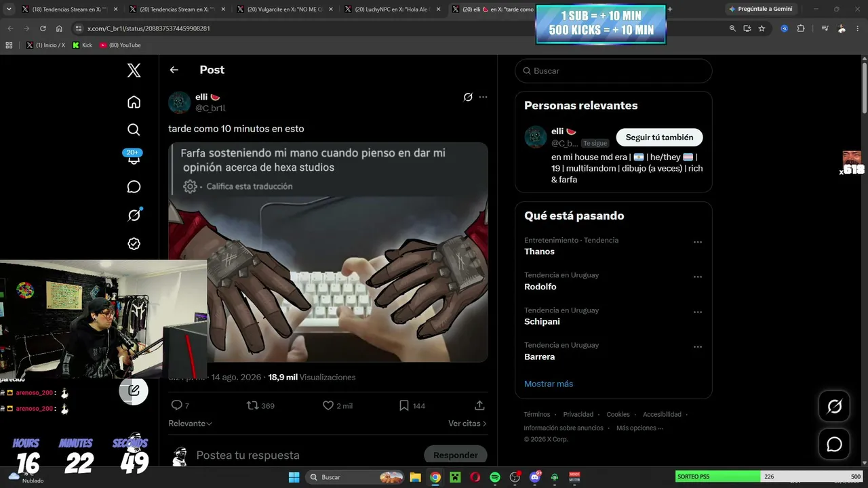Share the post via upload arrow icon
The image size is (868, 488).
(479, 405)
